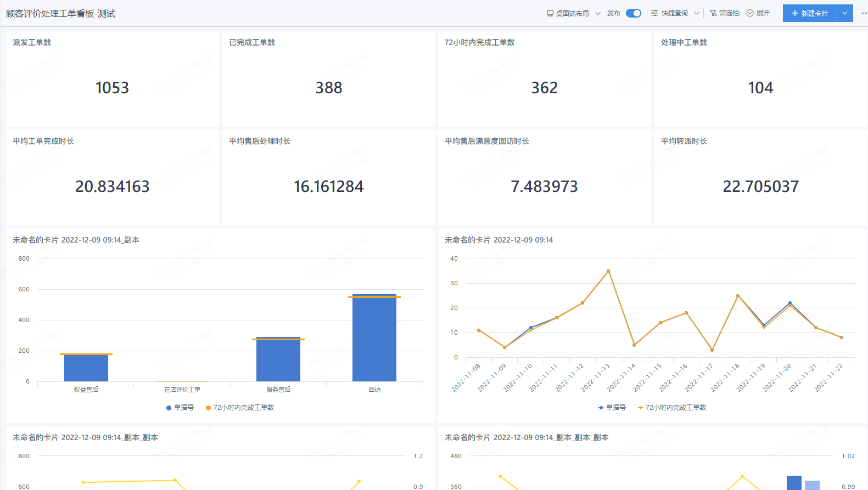Click the 处理中工单数 card title
This screenshot has height=490, width=868.
coord(684,42)
